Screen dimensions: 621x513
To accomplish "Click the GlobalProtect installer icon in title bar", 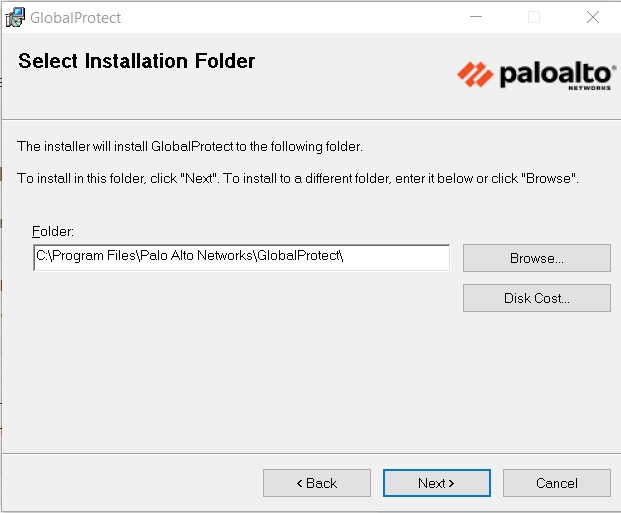I will pos(15,17).
